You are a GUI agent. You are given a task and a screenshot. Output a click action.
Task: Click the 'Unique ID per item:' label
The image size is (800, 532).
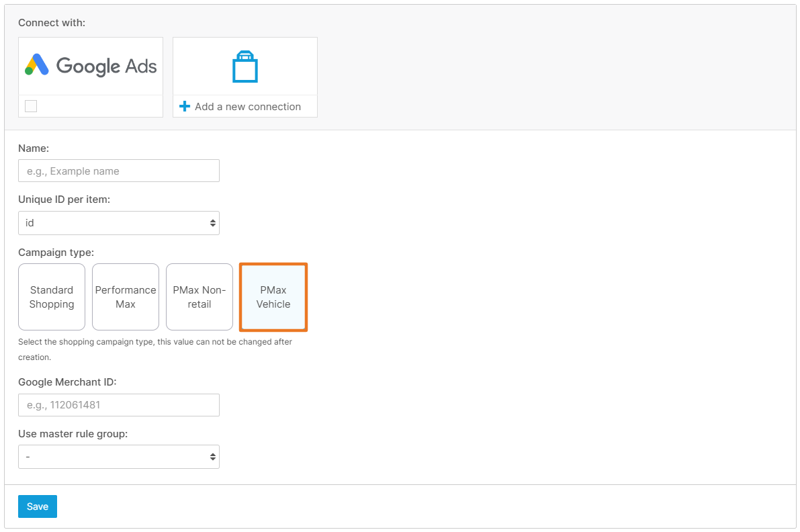pos(64,199)
